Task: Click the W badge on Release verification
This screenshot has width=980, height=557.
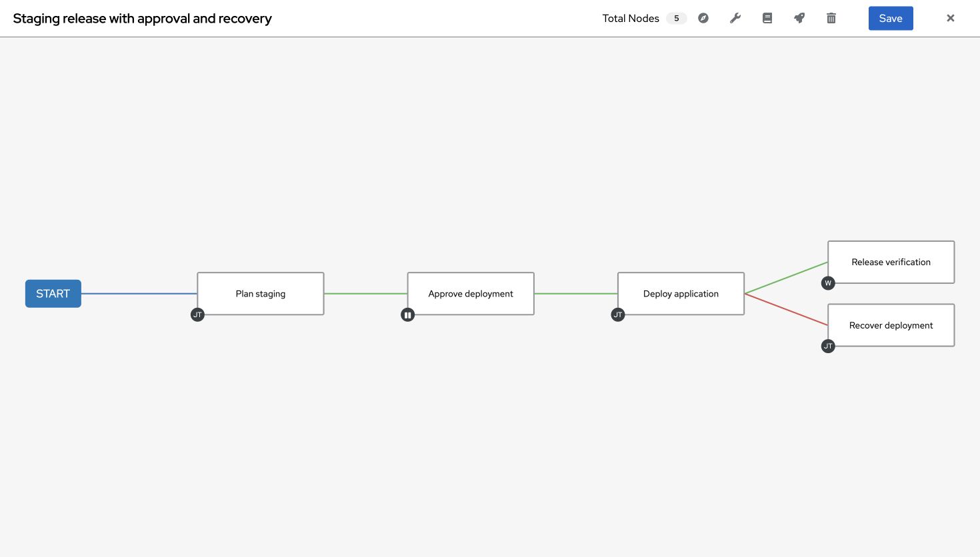Action: [828, 283]
